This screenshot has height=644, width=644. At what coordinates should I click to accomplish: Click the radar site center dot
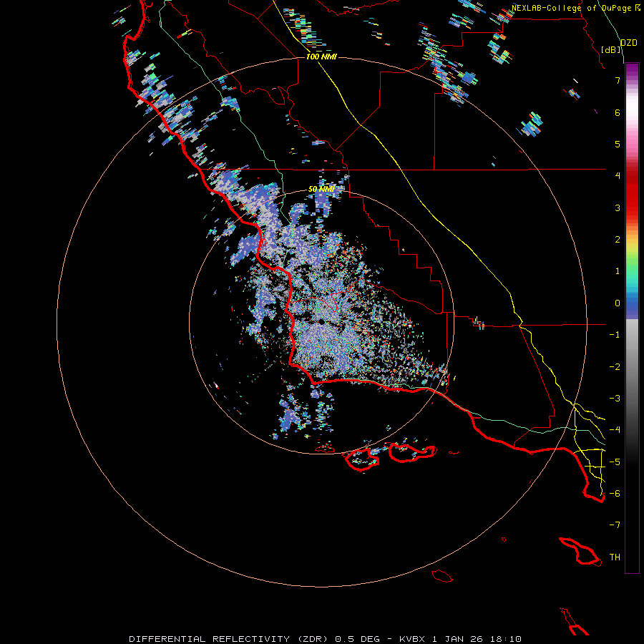coord(321,322)
